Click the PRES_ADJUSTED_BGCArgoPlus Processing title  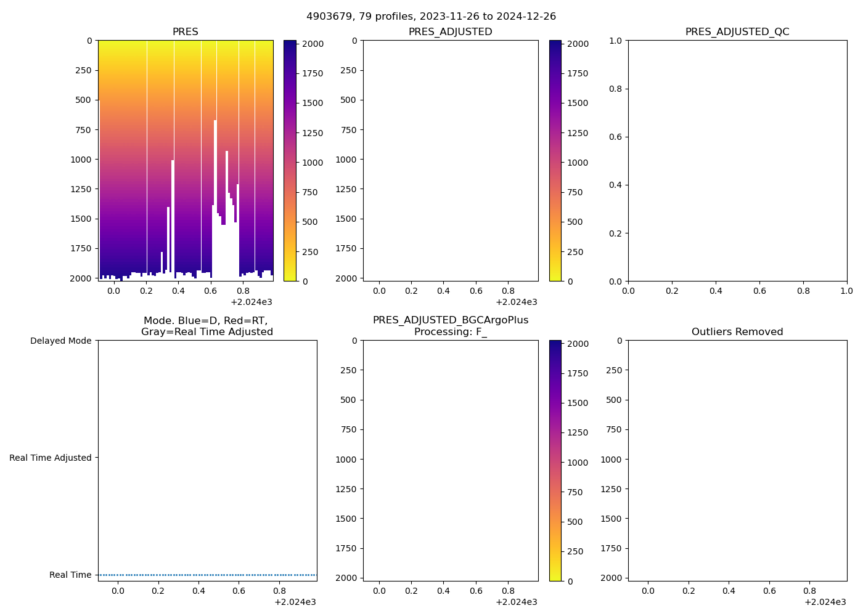[x=450, y=326]
